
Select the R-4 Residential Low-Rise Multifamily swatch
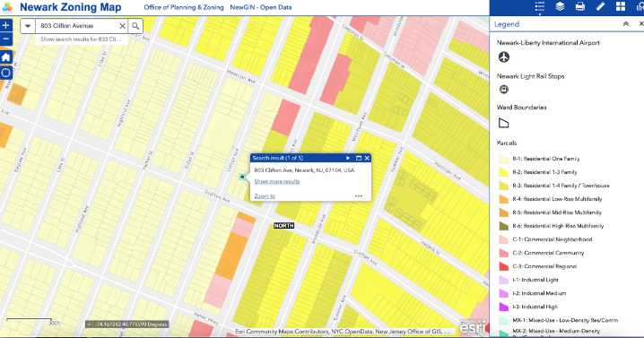[504, 199]
